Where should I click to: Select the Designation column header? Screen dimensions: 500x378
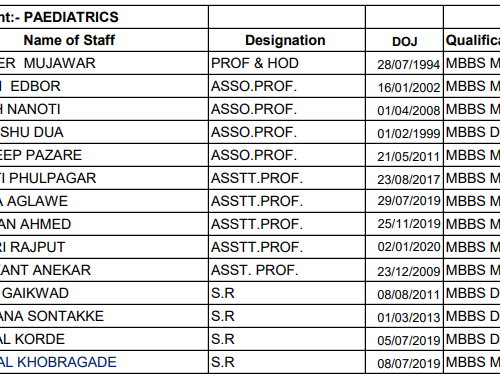tap(287, 40)
